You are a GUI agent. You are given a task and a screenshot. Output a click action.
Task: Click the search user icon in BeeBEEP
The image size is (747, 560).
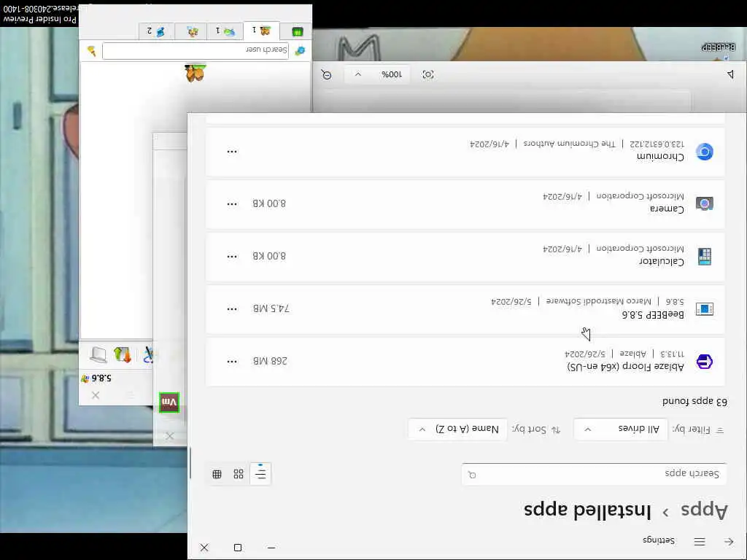click(300, 50)
